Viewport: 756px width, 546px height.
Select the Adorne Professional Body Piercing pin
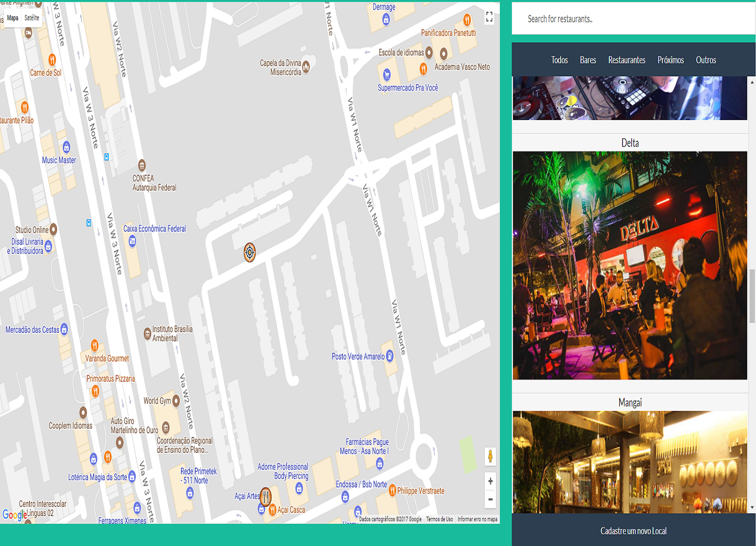299,488
